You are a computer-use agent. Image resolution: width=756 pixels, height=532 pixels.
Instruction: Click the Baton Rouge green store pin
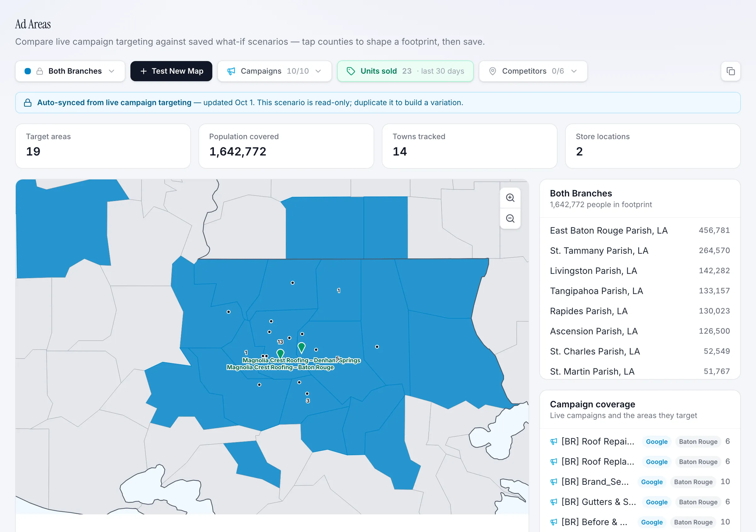[280, 354]
